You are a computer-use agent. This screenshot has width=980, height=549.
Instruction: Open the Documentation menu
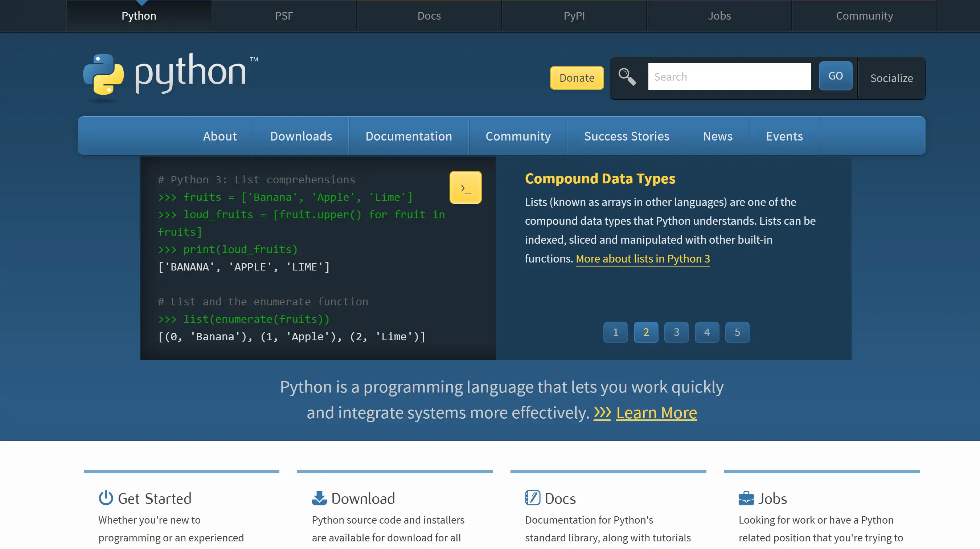coord(409,136)
